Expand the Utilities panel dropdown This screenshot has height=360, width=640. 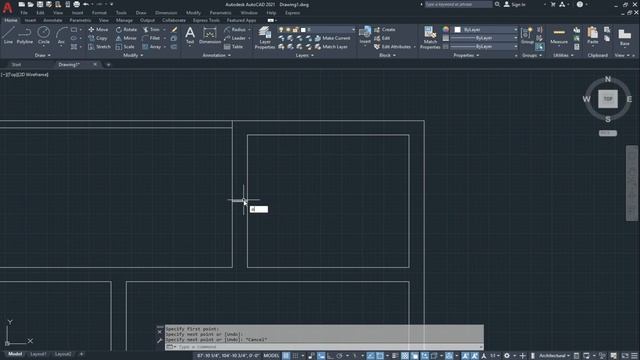563,55
